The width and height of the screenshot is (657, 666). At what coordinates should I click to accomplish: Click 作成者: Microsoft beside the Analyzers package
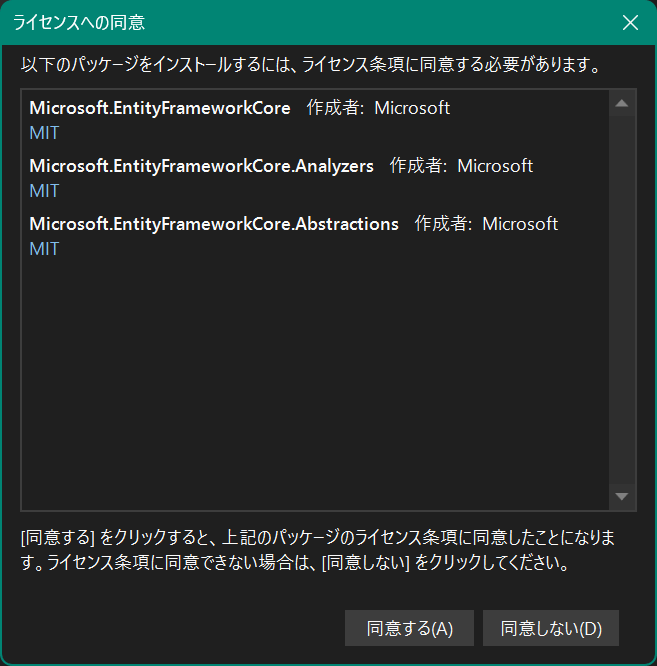(x=461, y=166)
